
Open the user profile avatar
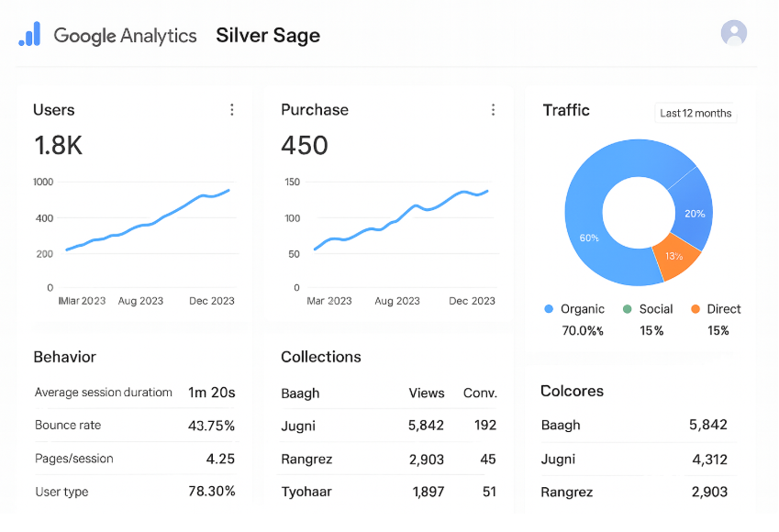pos(734,34)
